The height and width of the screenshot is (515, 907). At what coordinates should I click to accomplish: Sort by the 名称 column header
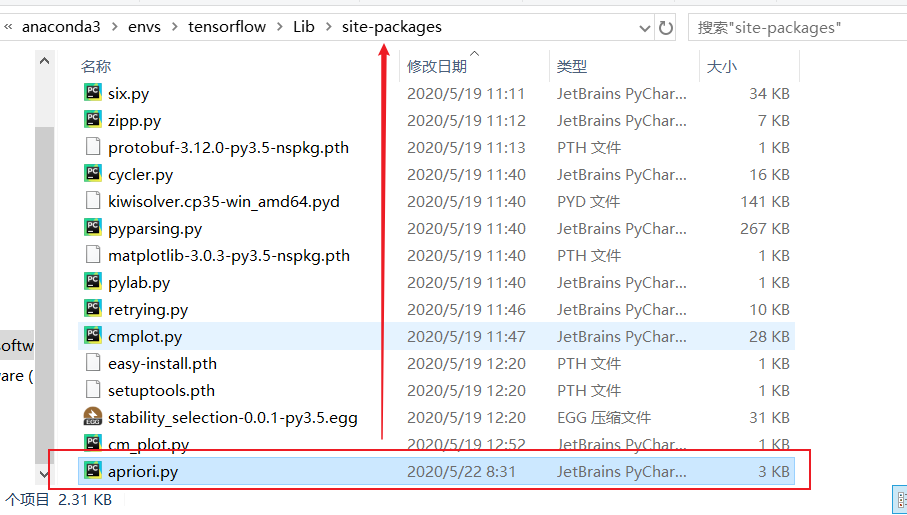tap(95, 67)
